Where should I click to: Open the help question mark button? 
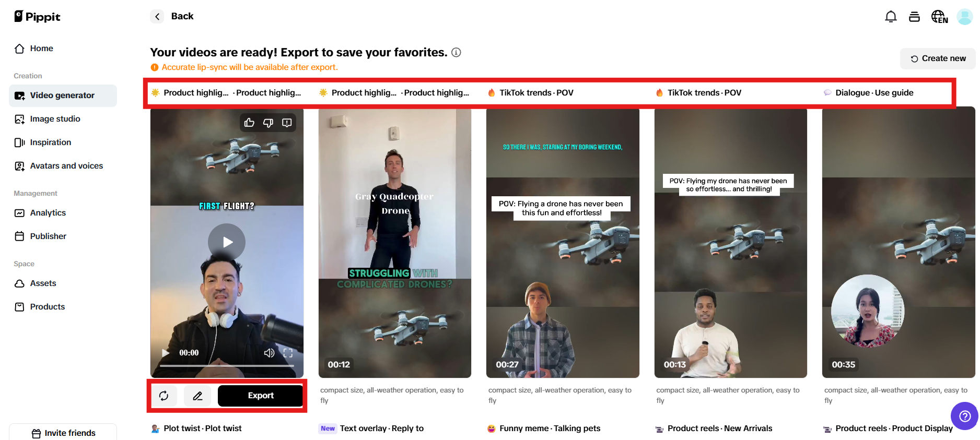[965, 416]
